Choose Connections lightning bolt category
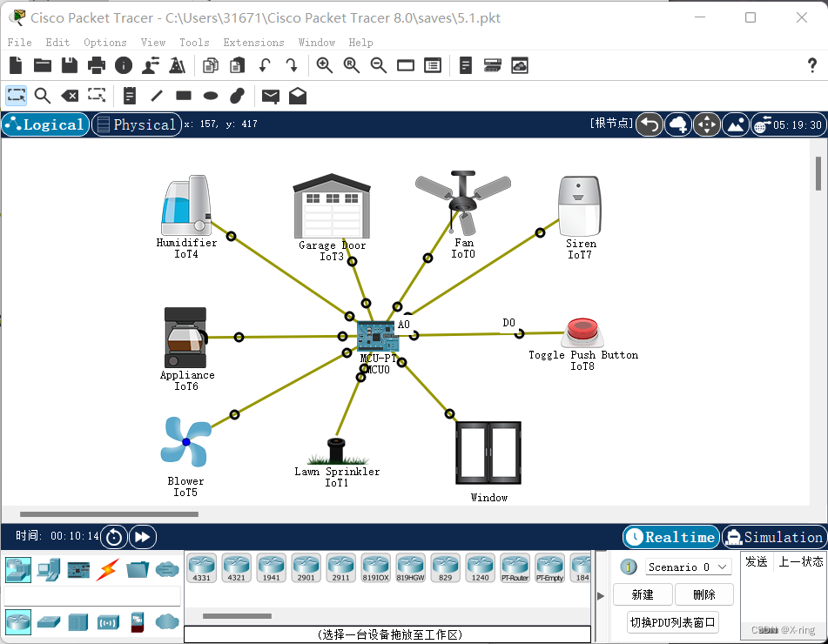Image resolution: width=828 pixels, height=644 pixels. tap(107, 570)
